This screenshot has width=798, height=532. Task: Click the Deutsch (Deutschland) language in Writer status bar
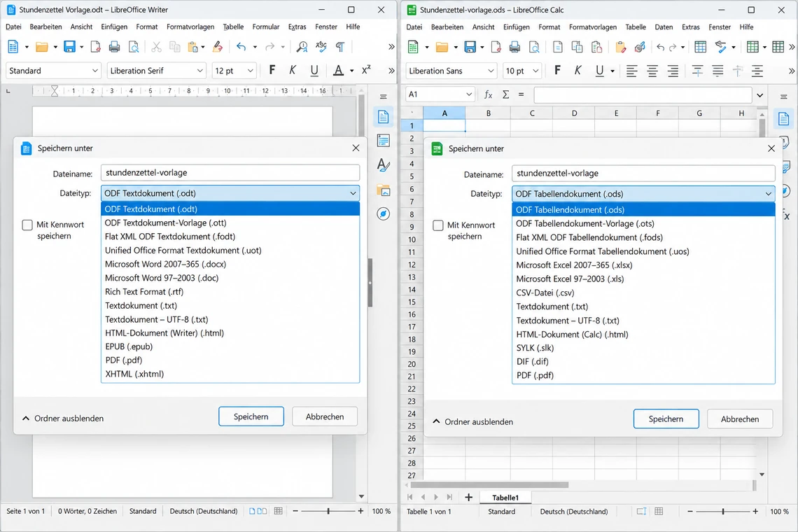(x=204, y=511)
